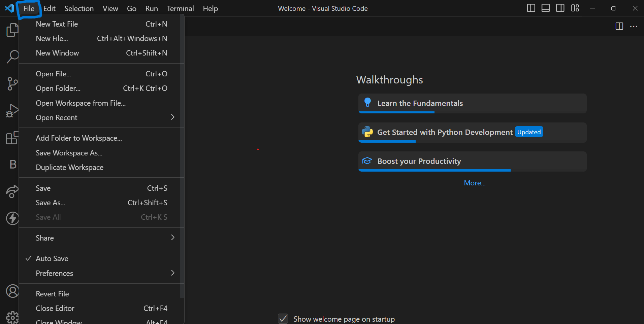Open the Source Control view icon
This screenshot has height=324, width=644.
click(x=12, y=84)
